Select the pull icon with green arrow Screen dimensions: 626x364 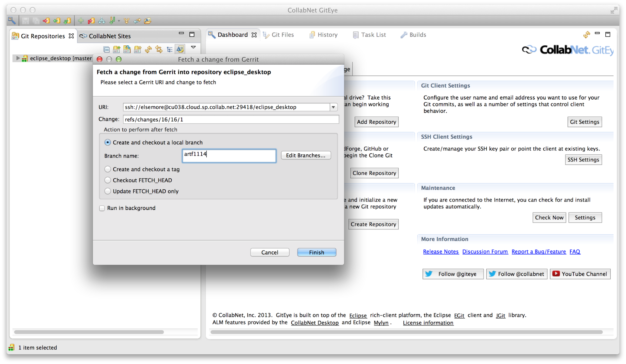coord(57,21)
